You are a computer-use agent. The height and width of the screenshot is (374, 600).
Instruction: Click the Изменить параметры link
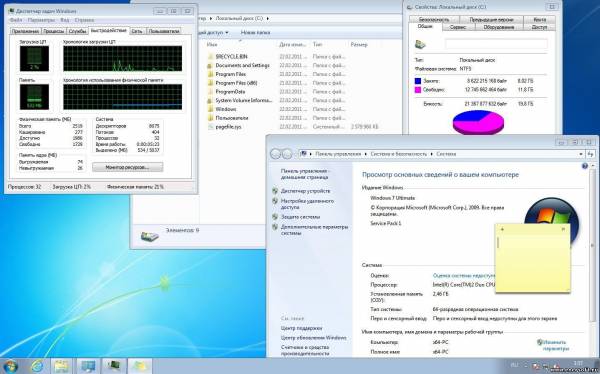click(553, 345)
